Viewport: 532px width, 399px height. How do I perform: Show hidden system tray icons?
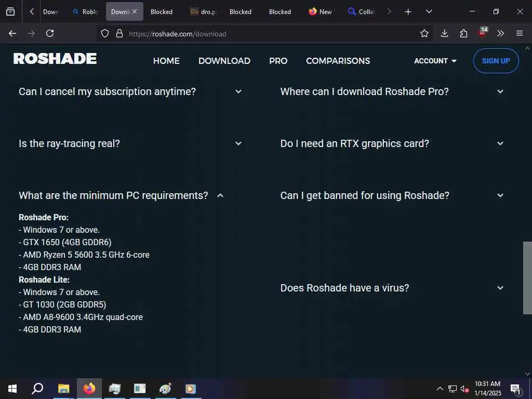(x=440, y=389)
